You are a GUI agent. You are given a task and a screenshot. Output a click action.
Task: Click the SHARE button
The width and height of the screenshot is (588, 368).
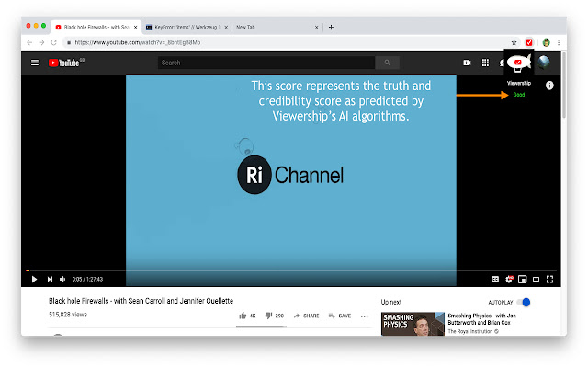coord(306,316)
